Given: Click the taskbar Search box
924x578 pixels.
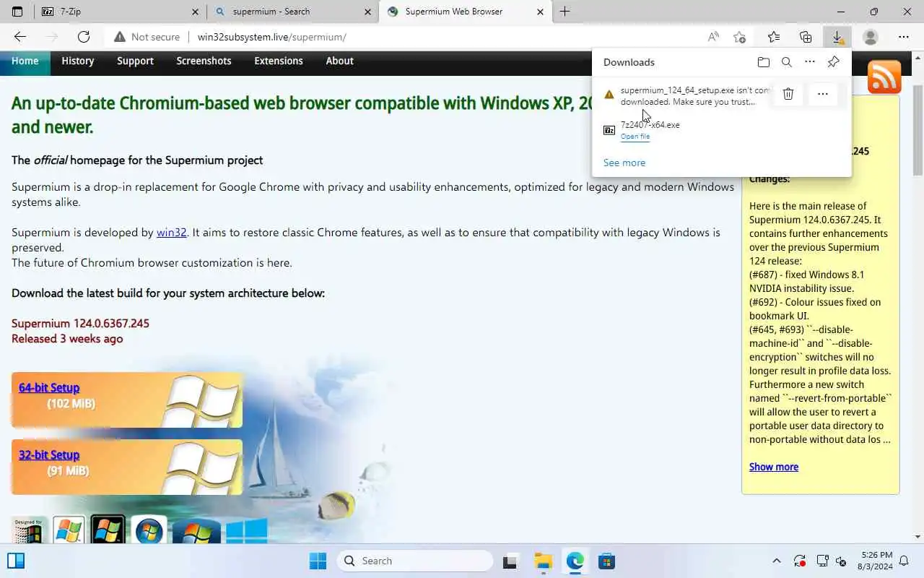Looking at the screenshot, I should (415, 561).
